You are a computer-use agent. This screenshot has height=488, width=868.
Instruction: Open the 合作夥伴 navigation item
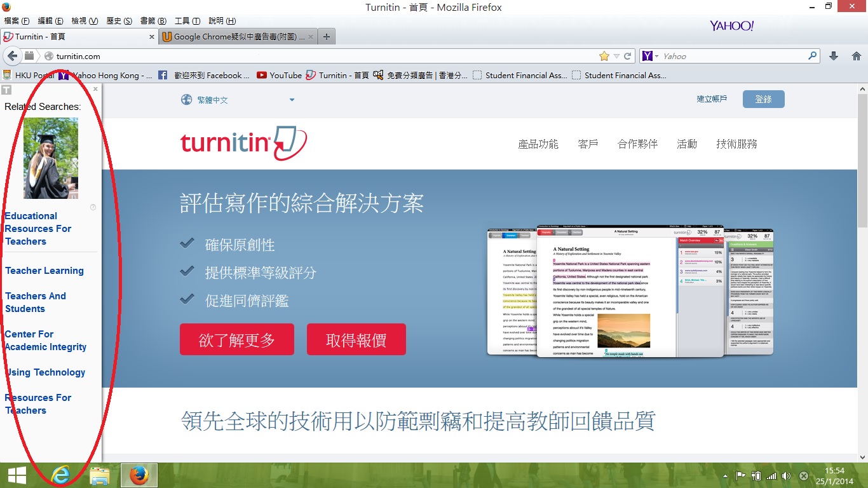[x=638, y=144]
